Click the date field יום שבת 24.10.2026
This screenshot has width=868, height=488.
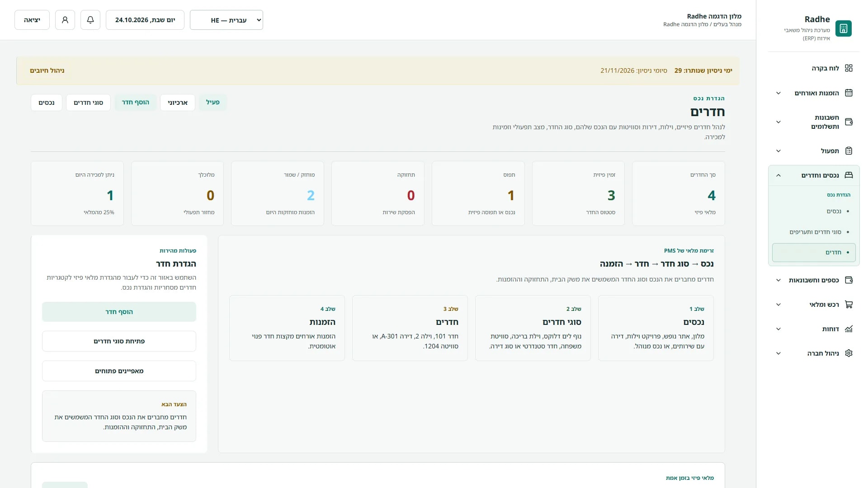pyautogui.click(x=145, y=20)
